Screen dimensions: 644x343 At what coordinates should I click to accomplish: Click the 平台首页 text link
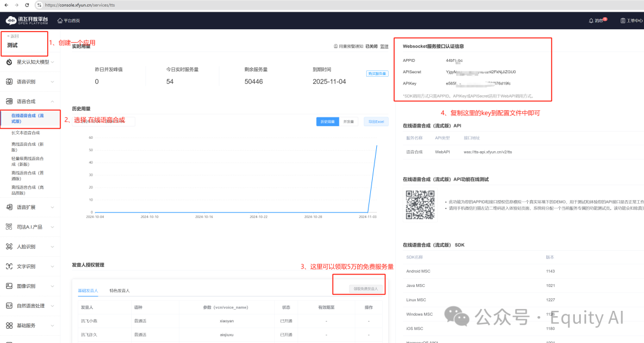(x=72, y=20)
